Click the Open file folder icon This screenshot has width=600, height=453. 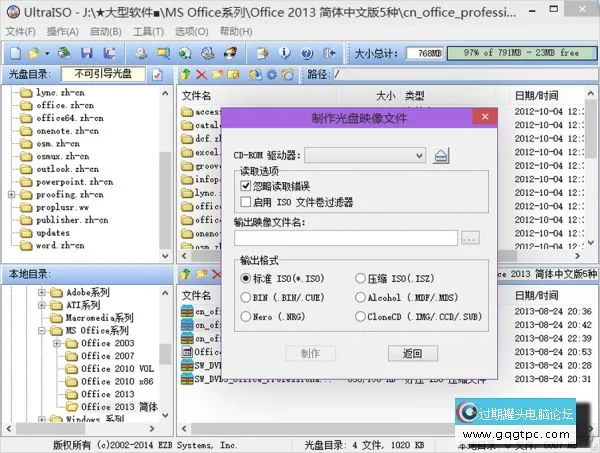click(x=34, y=53)
